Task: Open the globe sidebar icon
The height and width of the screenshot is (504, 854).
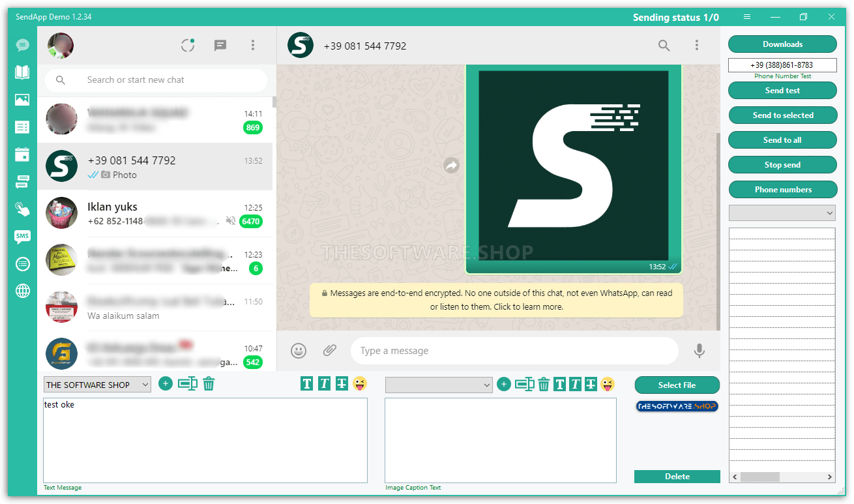Action: (x=23, y=291)
